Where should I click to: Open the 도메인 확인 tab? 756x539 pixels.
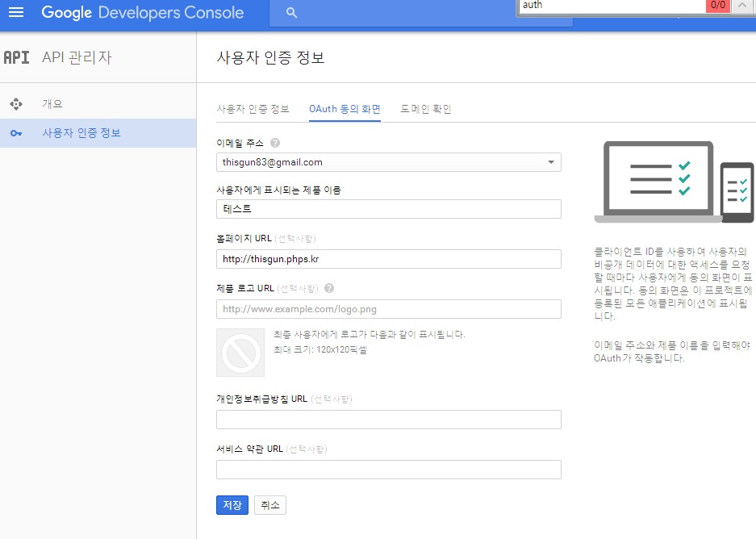pos(426,109)
